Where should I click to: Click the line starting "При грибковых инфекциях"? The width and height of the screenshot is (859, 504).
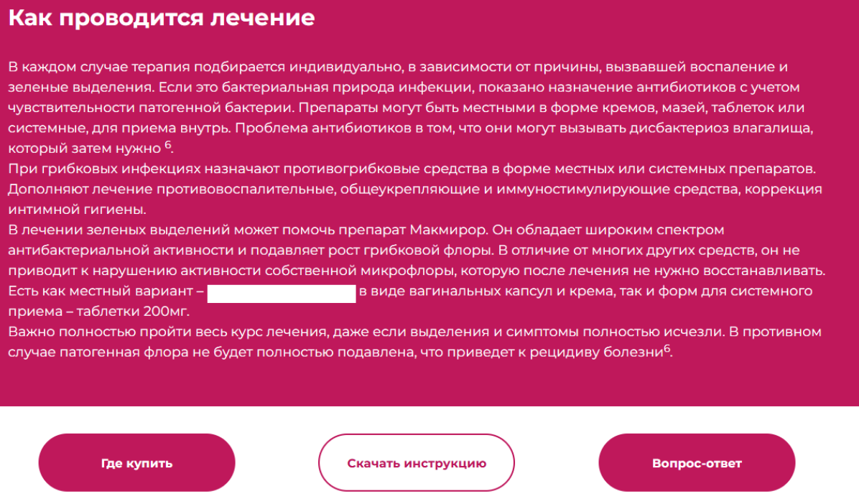(412, 169)
